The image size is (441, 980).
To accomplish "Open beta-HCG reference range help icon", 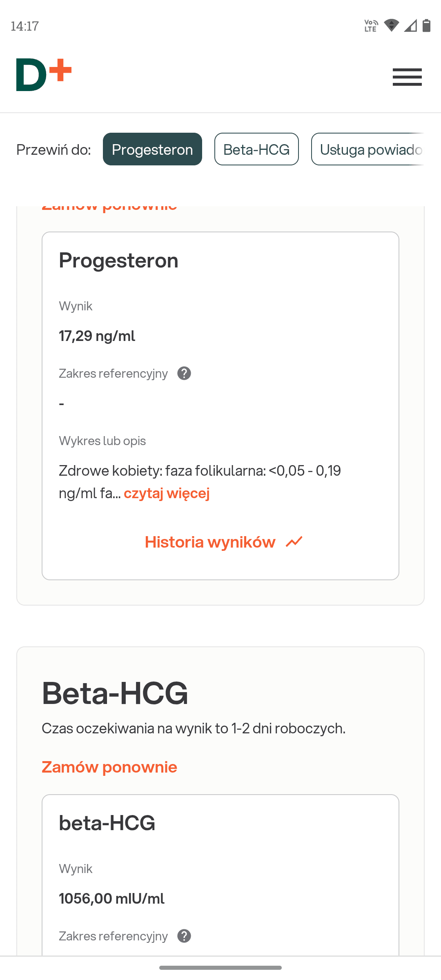I will (184, 936).
